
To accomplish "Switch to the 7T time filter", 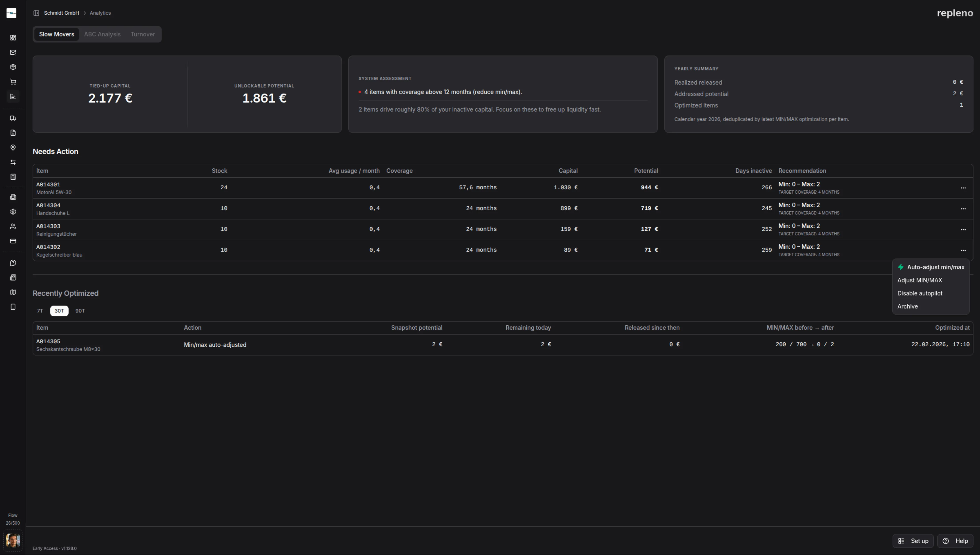I will pos(40,311).
